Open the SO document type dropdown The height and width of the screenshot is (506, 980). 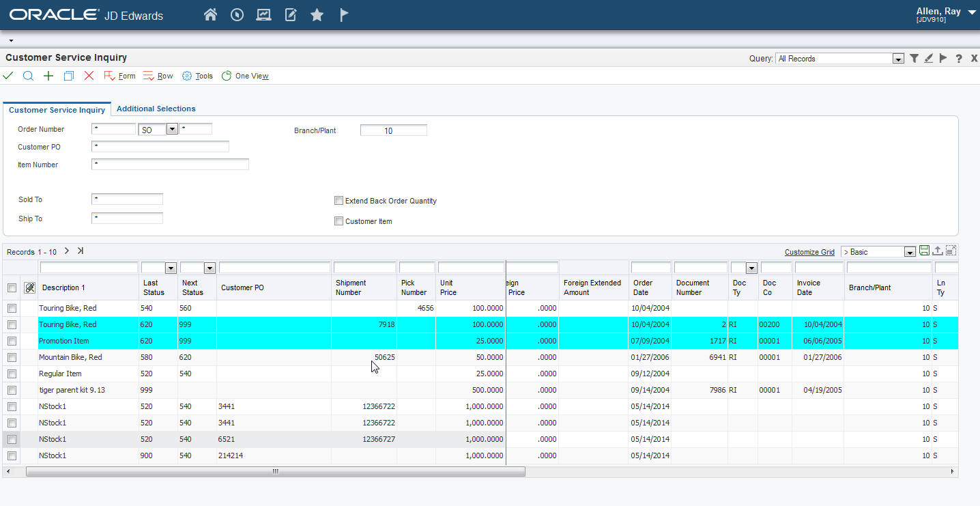pyautogui.click(x=171, y=128)
